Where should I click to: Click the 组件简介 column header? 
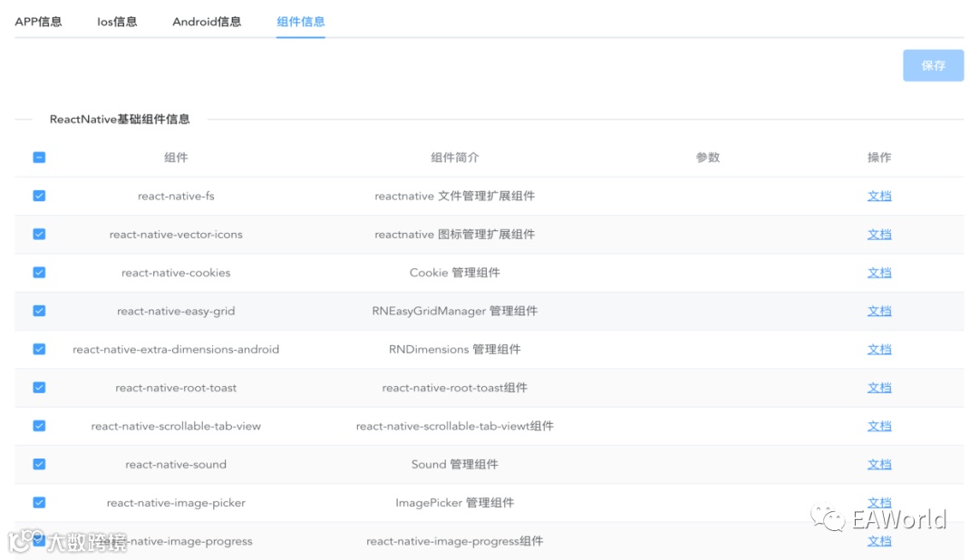coord(454,158)
